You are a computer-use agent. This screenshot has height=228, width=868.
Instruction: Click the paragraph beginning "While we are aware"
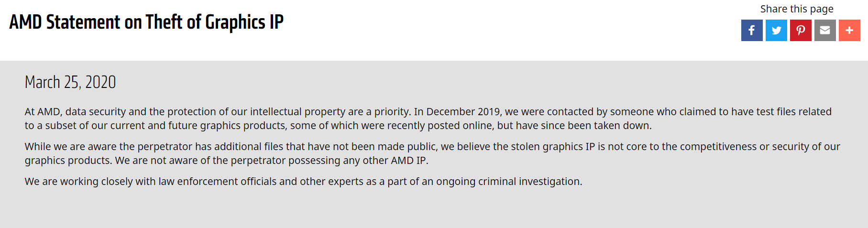[432, 153]
